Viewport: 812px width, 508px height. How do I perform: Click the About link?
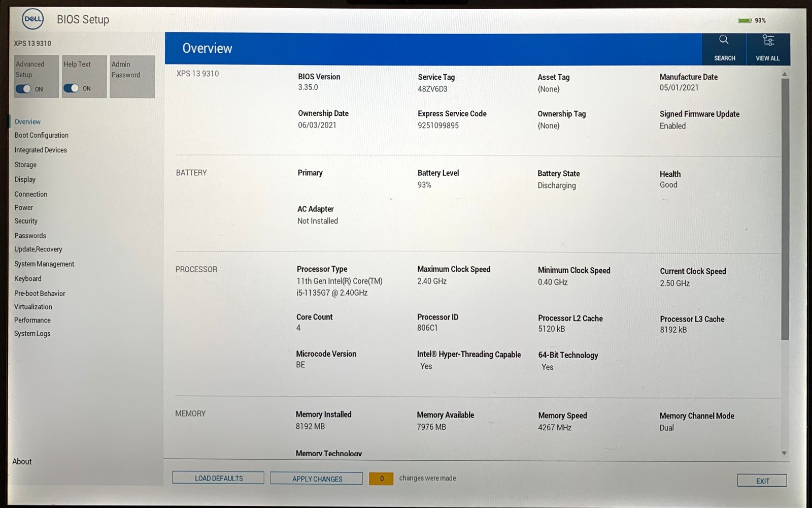point(22,461)
